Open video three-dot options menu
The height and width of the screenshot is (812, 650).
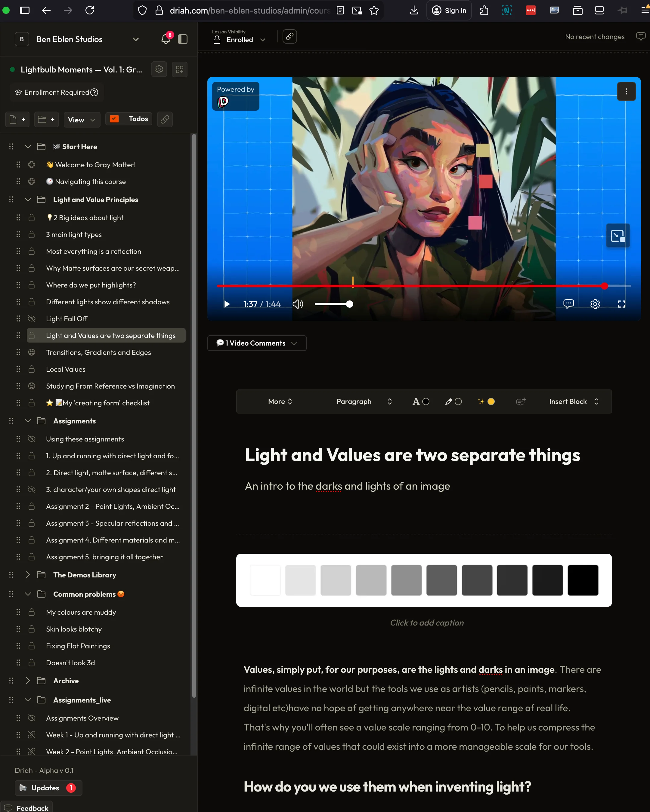(x=626, y=91)
